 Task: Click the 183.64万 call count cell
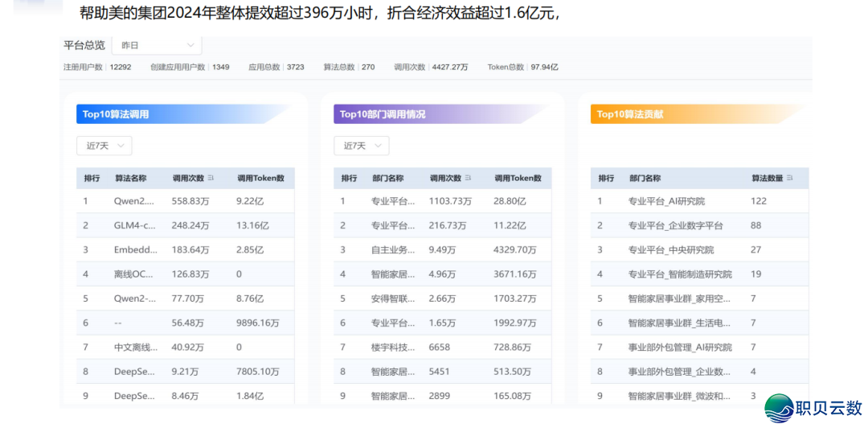pyautogui.click(x=191, y=250)
